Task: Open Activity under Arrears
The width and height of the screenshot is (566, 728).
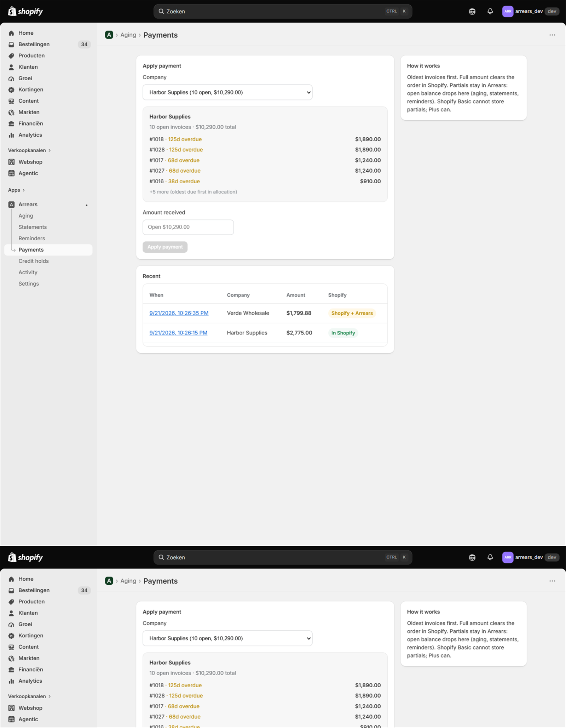Action: tap(28, 273)
